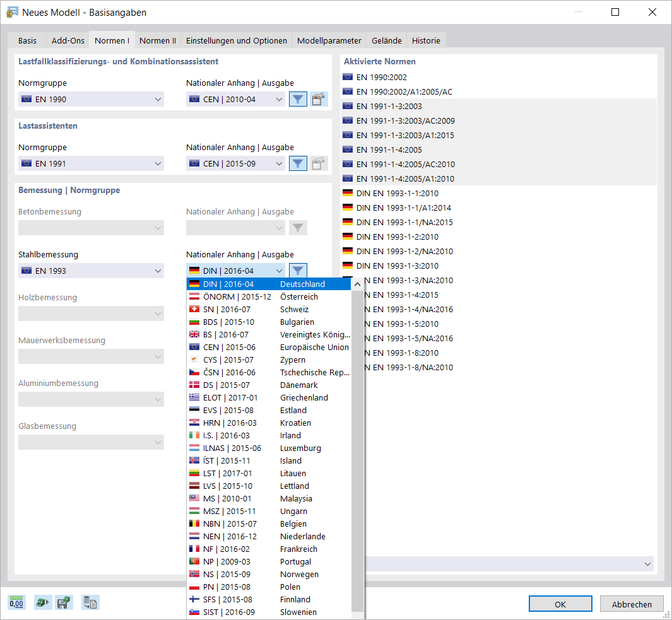Click the save-as-default icon in bottom toolbar
The width and height of the screenshot is (672, 620).
pyautogui.click(x=64, y=603)
